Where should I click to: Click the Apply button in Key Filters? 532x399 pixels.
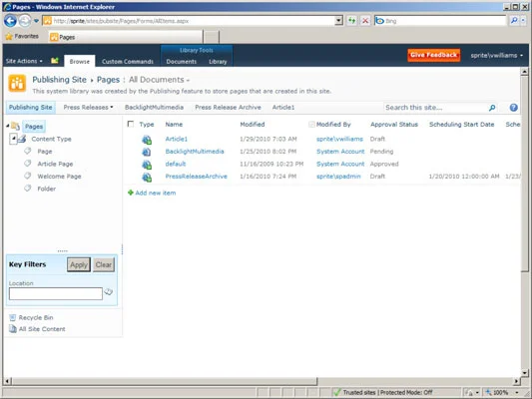(79, 264)
